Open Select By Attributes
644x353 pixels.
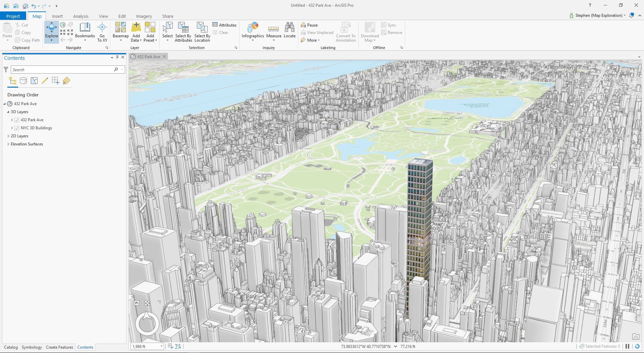coord(183,32)
